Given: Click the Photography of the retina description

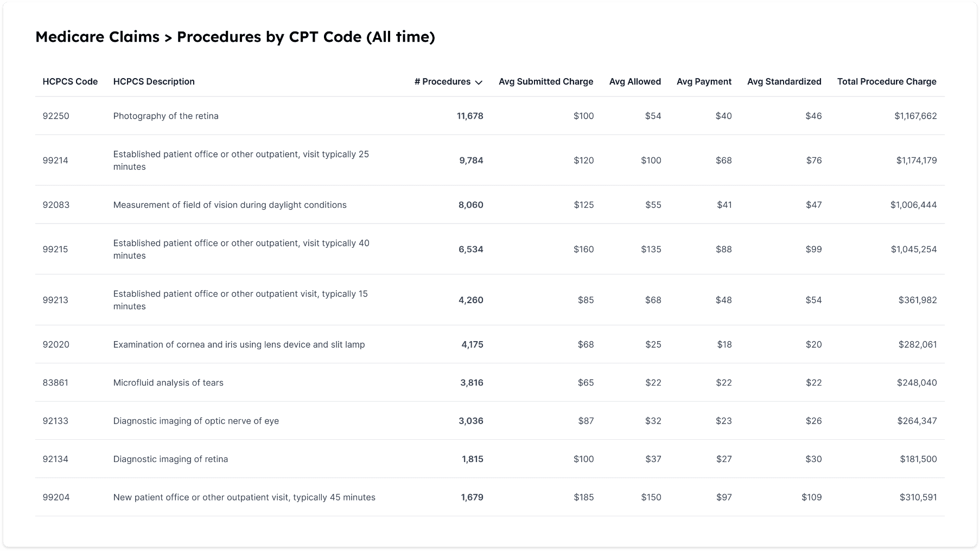Looking at the screenshot, I should coord(166,116).
